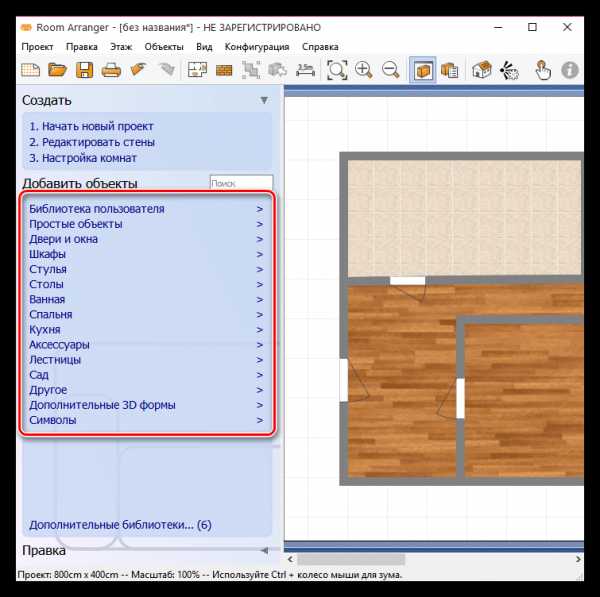Open the Конфигурация menu
This screenshot has height=597, width=600.
(x=257, y=46)
